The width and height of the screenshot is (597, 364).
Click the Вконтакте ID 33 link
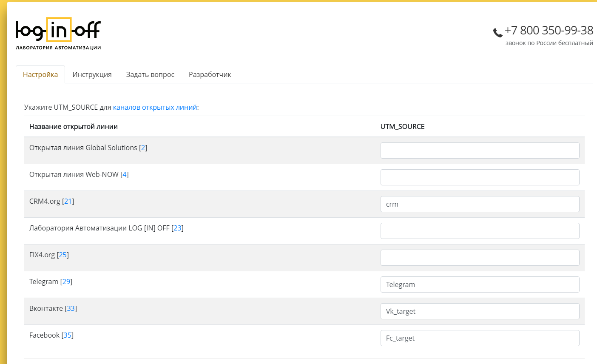pyautogui.click(x=71, y=308)
